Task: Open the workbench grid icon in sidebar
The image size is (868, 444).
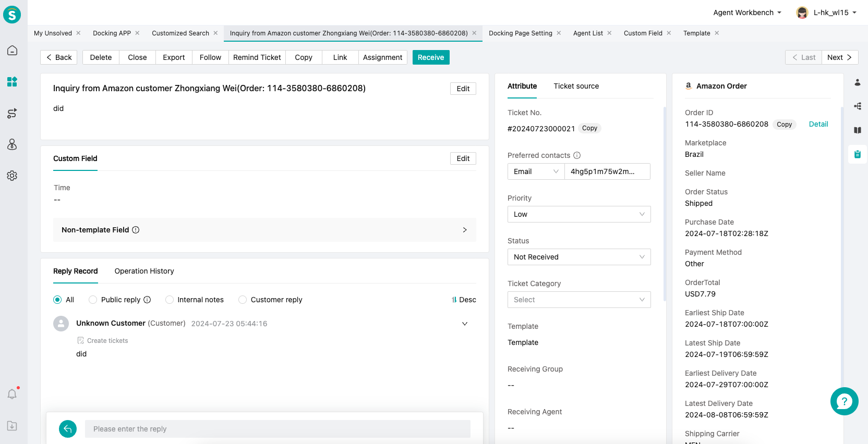Action: 12,82
